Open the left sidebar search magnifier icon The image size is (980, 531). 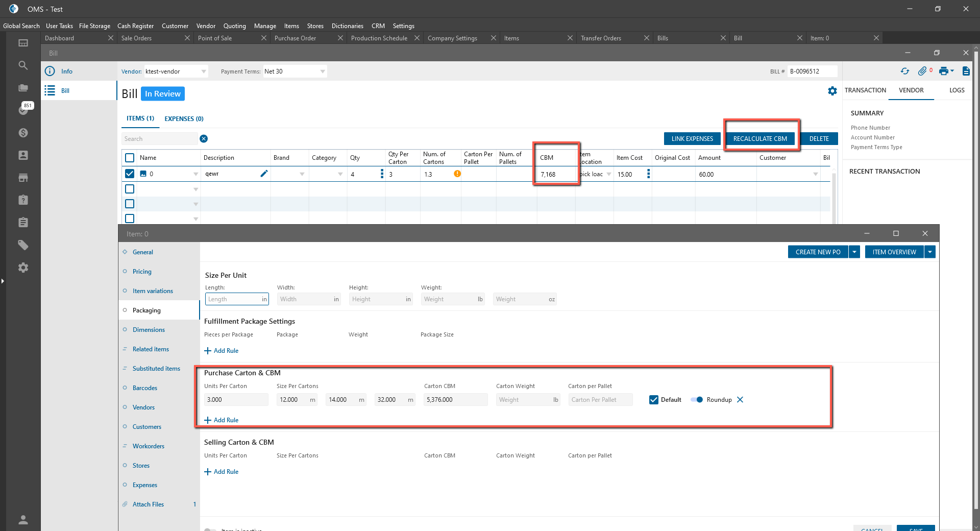tap(23, 65)
